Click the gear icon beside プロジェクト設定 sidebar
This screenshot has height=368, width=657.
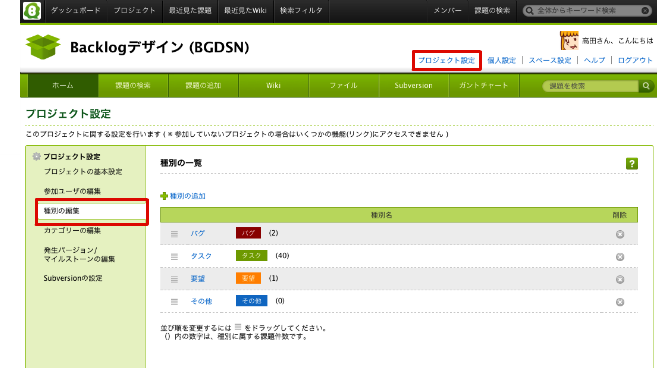[37, 156]
